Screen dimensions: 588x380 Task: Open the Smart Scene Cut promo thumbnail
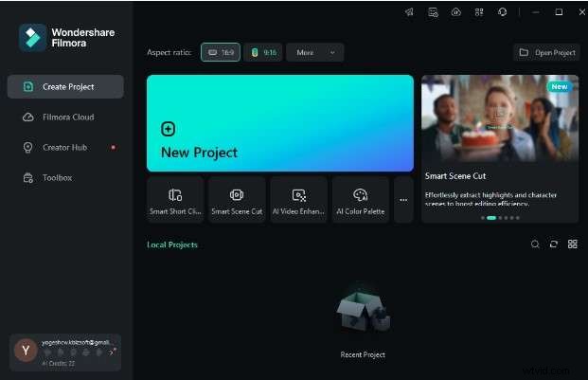click(500, 118)
